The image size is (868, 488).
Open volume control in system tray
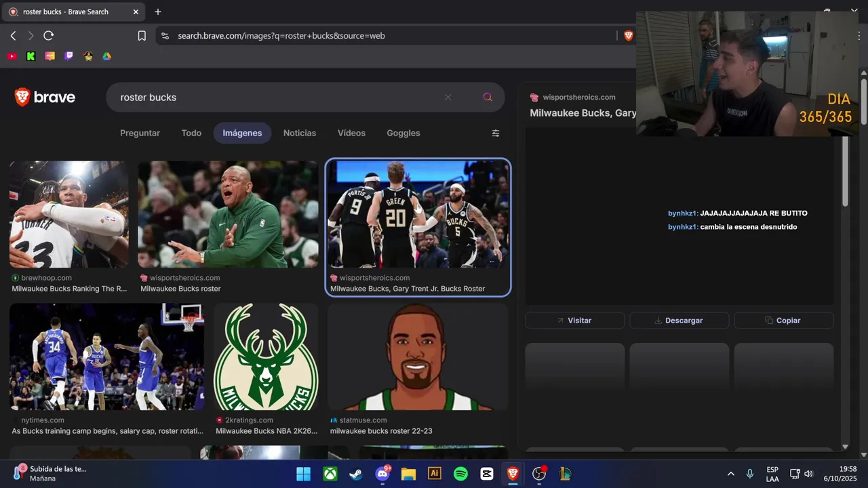(x=808, y=474)
